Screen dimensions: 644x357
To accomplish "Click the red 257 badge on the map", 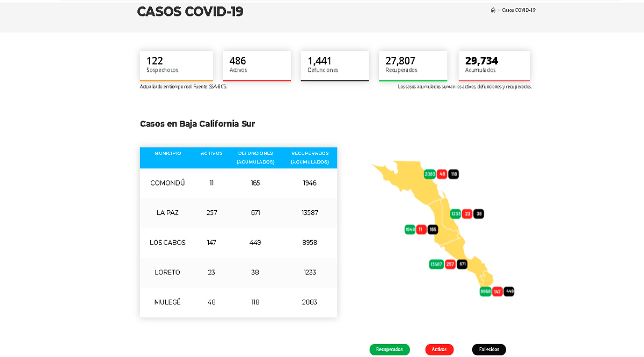I will click(x=450, y=264).
